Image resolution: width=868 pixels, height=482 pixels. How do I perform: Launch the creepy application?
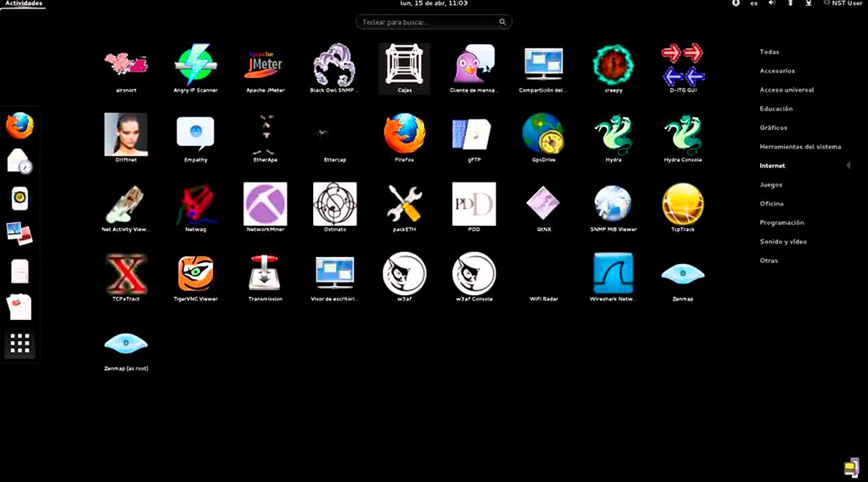pyautogui.click(x=613, y=69)
